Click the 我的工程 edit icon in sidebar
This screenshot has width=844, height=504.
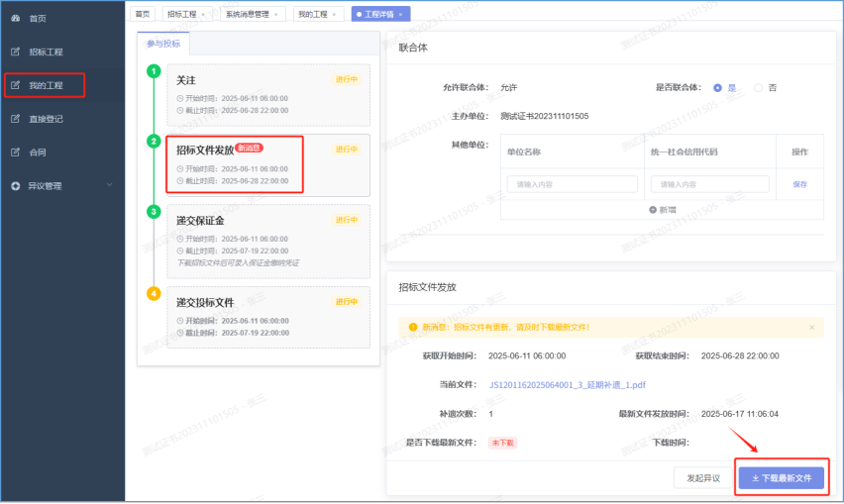pos(16,85)
